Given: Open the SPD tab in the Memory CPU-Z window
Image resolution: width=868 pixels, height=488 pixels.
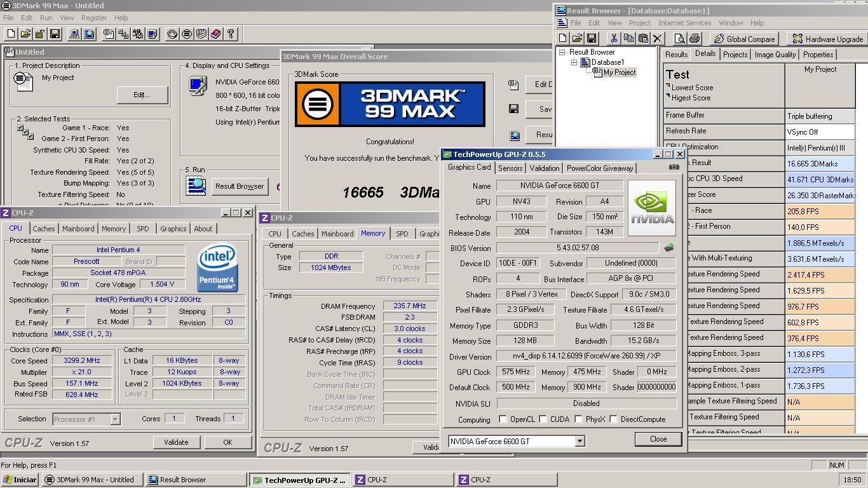Looking at the screenshot, I should [402, 234].
